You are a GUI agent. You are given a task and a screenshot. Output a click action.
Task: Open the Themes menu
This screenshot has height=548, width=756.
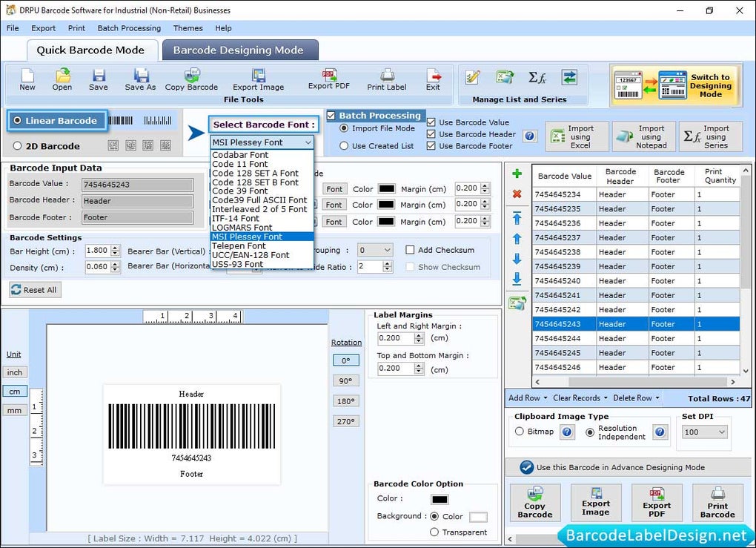187,28
